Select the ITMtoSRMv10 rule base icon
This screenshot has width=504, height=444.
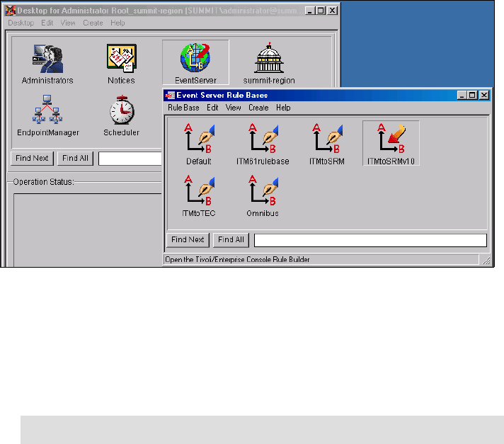pyautogui.click(x=391, y=139)
